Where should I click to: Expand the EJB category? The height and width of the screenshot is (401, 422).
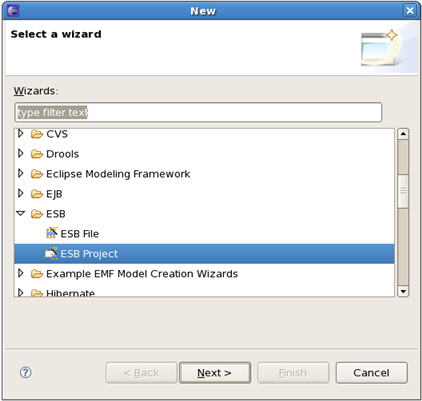[x=21, y=193]
